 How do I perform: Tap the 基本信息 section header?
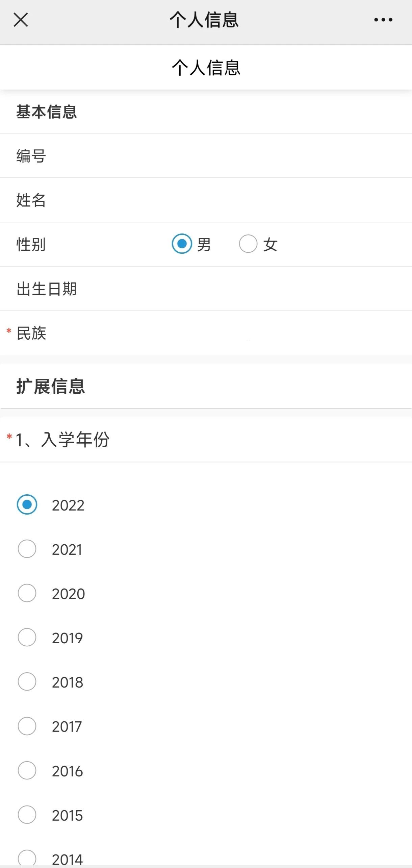pyautogui.click(x=47, y=111)
